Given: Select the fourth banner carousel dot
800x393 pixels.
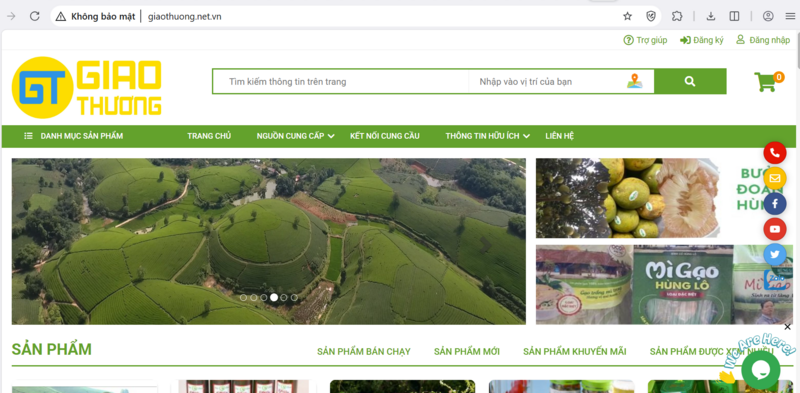Looking at the screenshot, I should [x=274, y=297].
